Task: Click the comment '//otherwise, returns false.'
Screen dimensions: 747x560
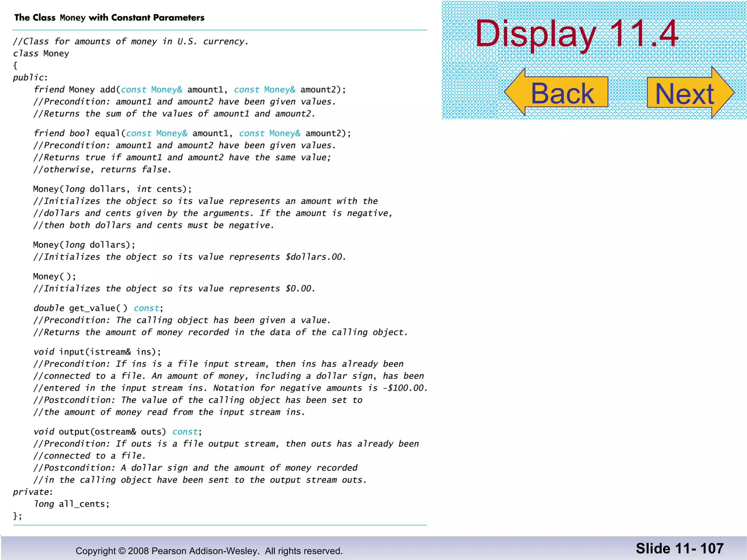Action: point(102,170)
